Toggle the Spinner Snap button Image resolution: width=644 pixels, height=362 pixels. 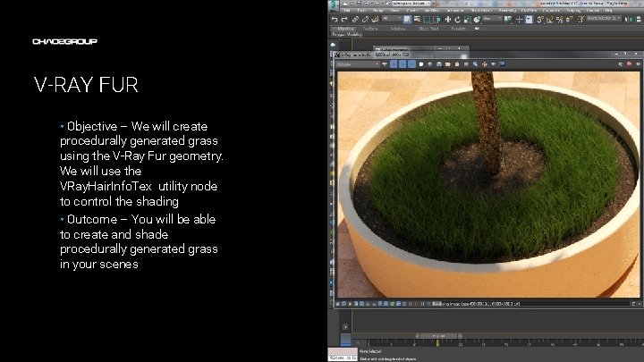tap(569, 20)
